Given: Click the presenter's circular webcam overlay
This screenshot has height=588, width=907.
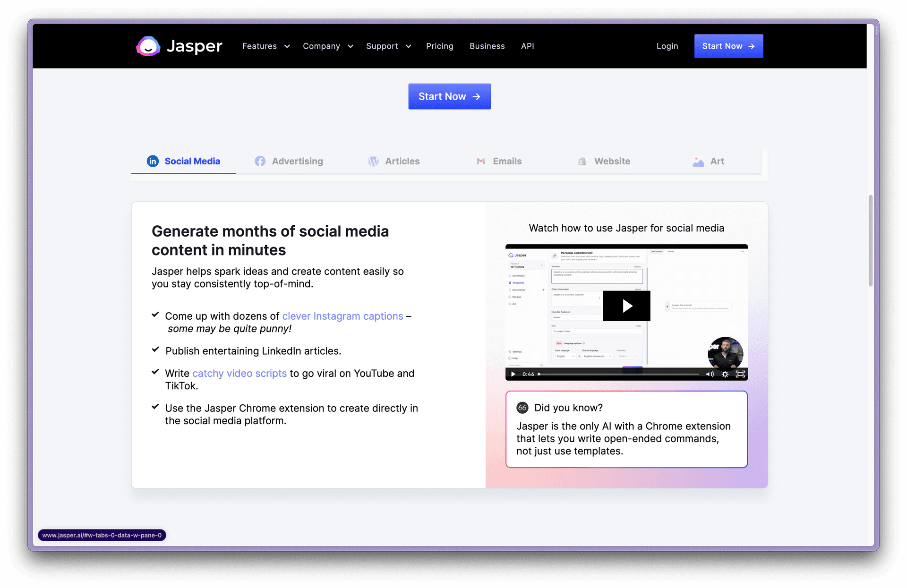Looking at the screenshot, I should [x=725, y=353].
